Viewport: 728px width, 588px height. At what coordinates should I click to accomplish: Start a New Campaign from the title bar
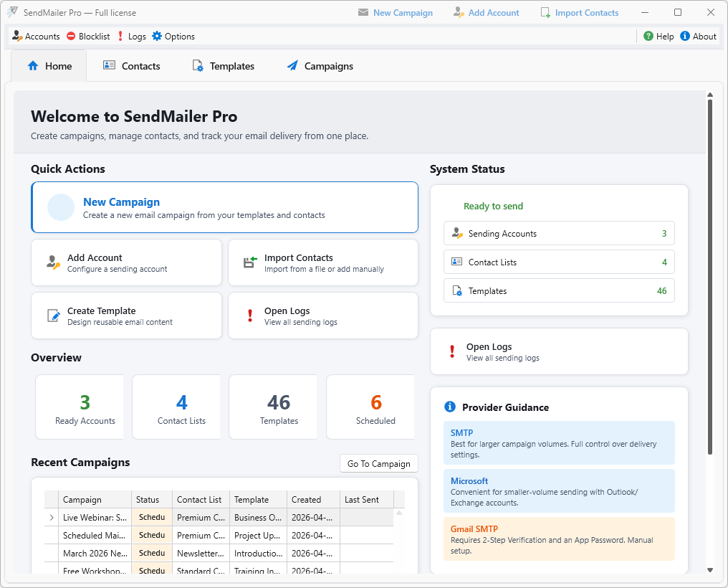(395, 12)
